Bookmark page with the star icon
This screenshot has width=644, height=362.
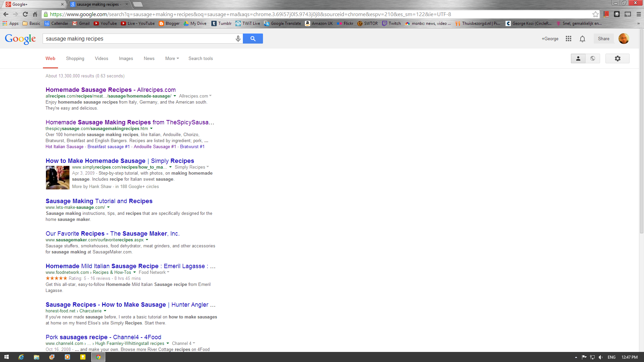coord(595,14)
